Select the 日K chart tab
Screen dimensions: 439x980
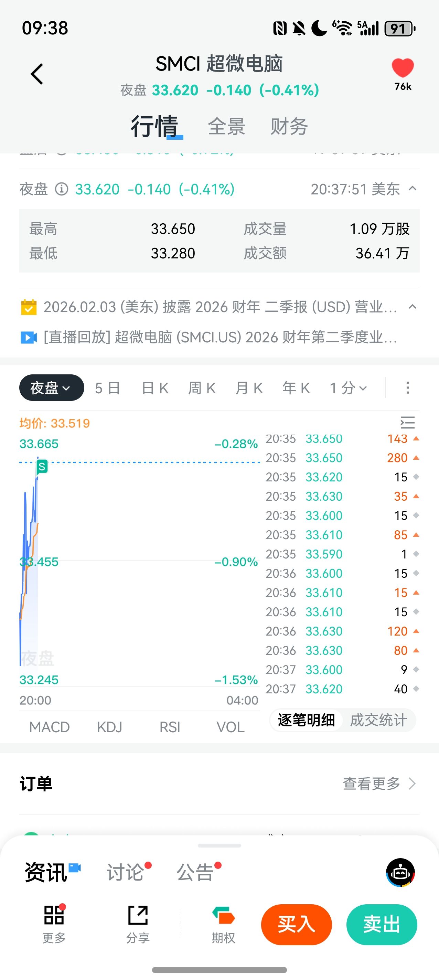[155, 388]
